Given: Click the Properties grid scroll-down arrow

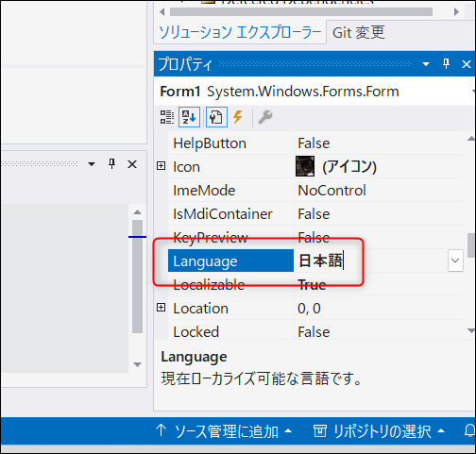Looking at the screenshot, I should click(x=471, y=330).
